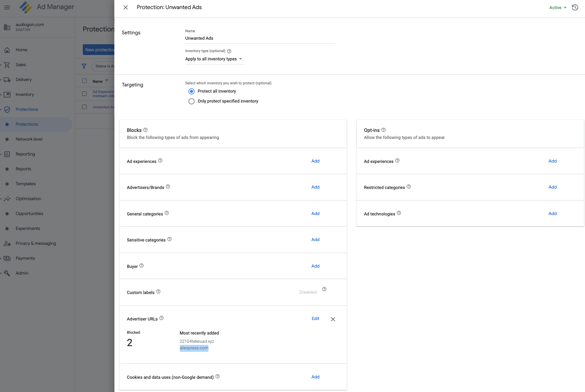Viewport: 585px width, 392px height.
Task: Open the hamburger main menu
Action: pos(7,7)
